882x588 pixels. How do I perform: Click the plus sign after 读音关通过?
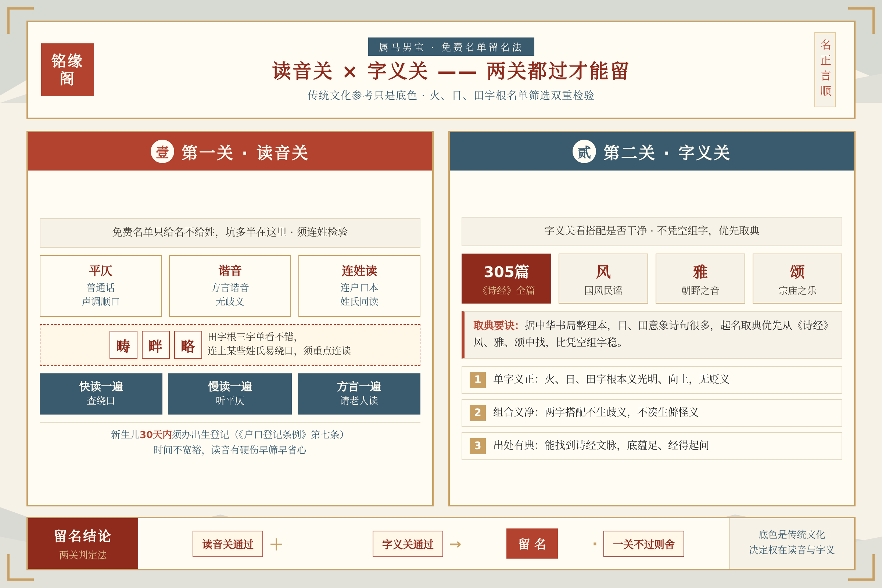pos(276,544)
